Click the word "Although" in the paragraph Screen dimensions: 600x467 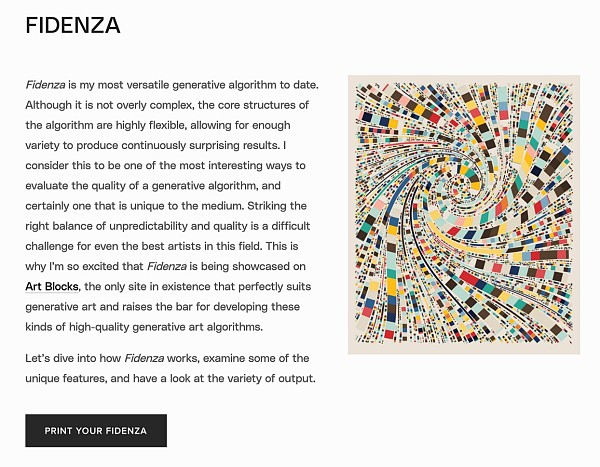(52, 106)
